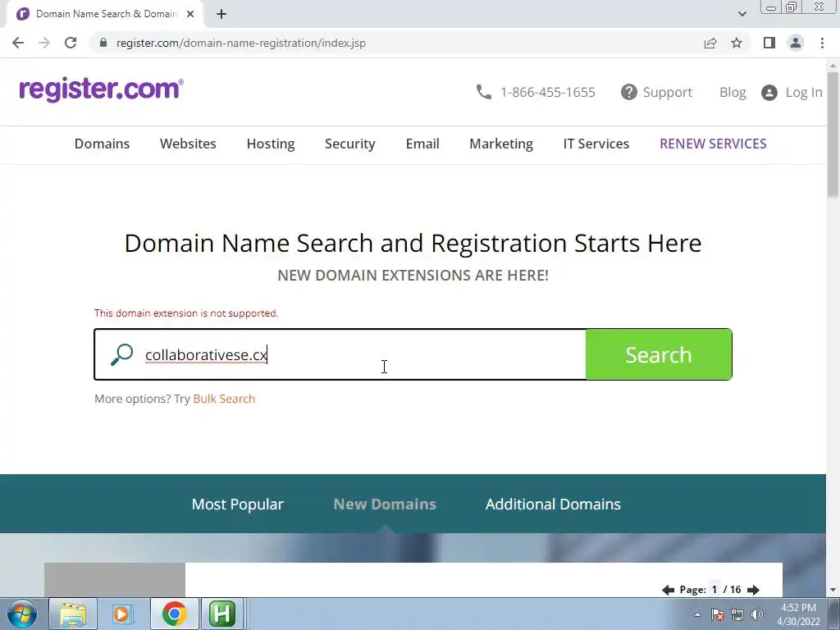
Task: Close the Domain Name Search tab
Action: click(190, 14)
